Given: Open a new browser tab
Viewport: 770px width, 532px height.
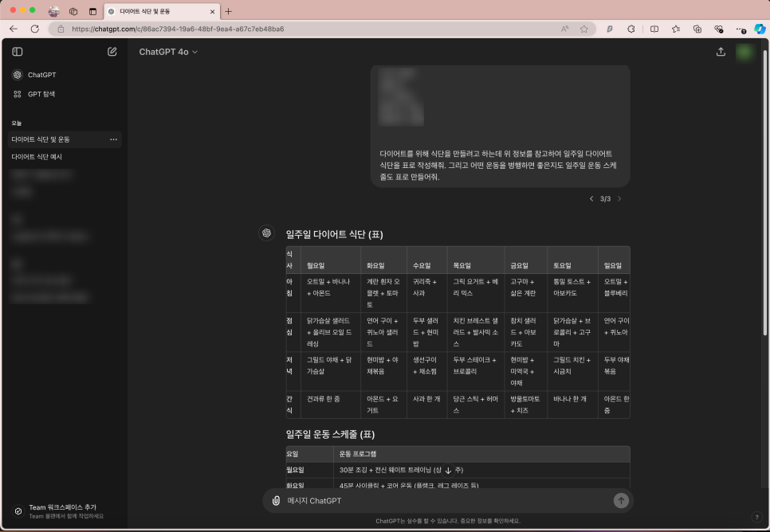Looking at the screenshot, I should tap(228, 11).
